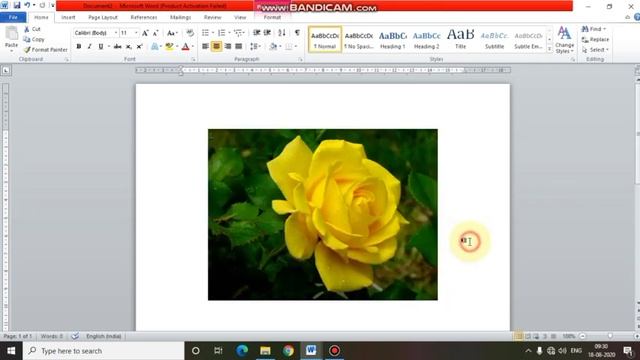This screenshot has width=640, height=360.
Task: Click the Change Styles icon
Action: [564, 40]
